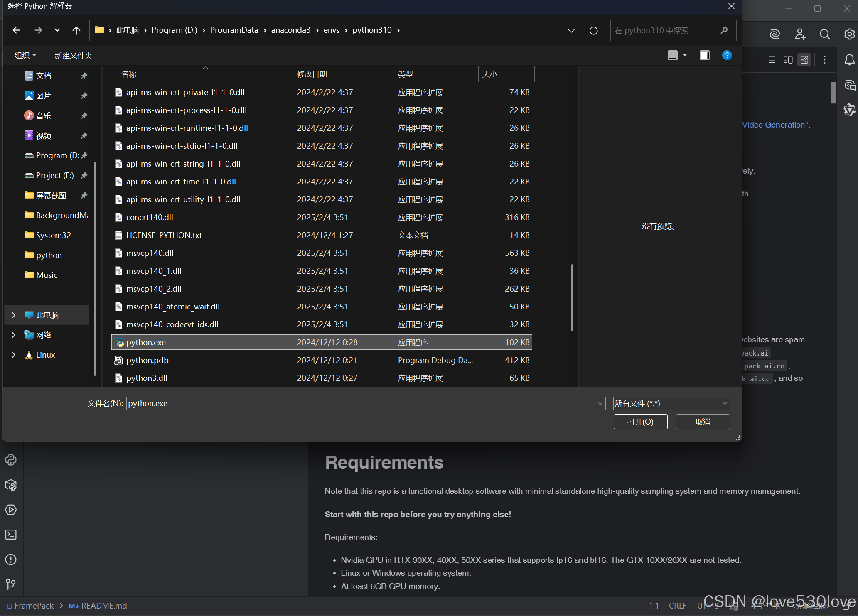Open the view mode options dropdown
The width and height of the screenshot is (858, 616).
(685, 55)
